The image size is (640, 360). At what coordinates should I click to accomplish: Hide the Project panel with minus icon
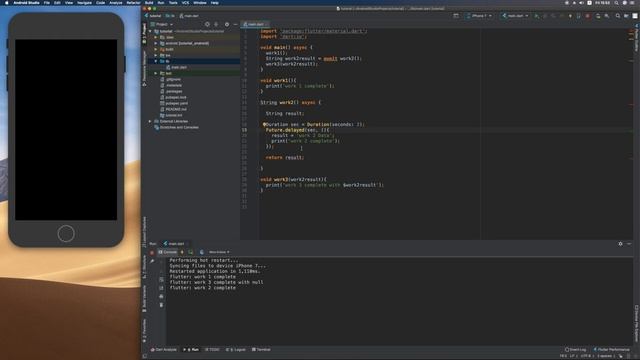point(236,24)
